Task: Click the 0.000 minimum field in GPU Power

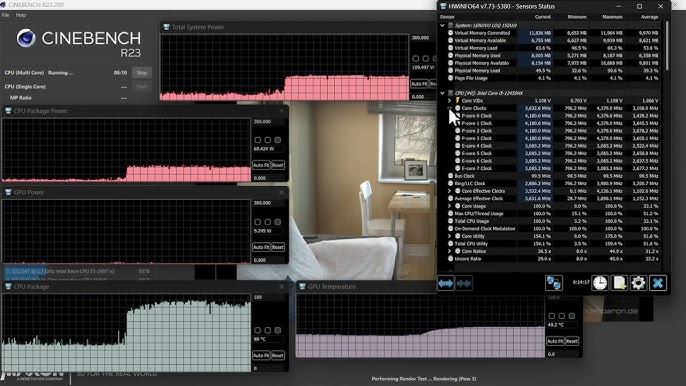Action: tap(268, 260)
